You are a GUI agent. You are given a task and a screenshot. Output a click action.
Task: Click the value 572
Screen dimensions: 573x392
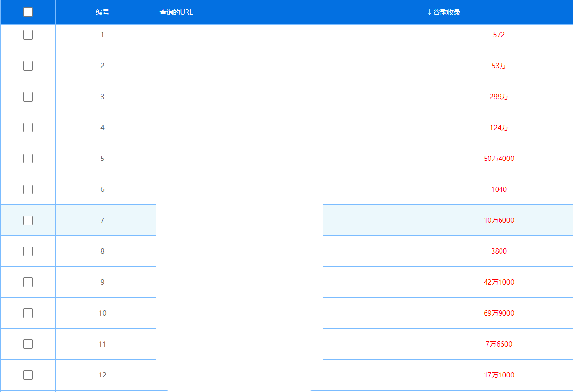pyautogui.click(x=499, y=35)
